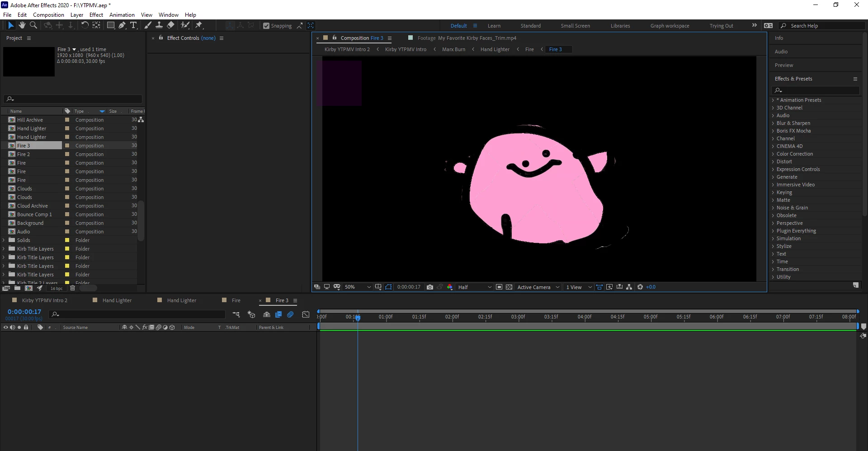The image size is (868, 451).
Task: Toggle the Pixel Aspect Ratio Correction button
Action: (599, 287)
